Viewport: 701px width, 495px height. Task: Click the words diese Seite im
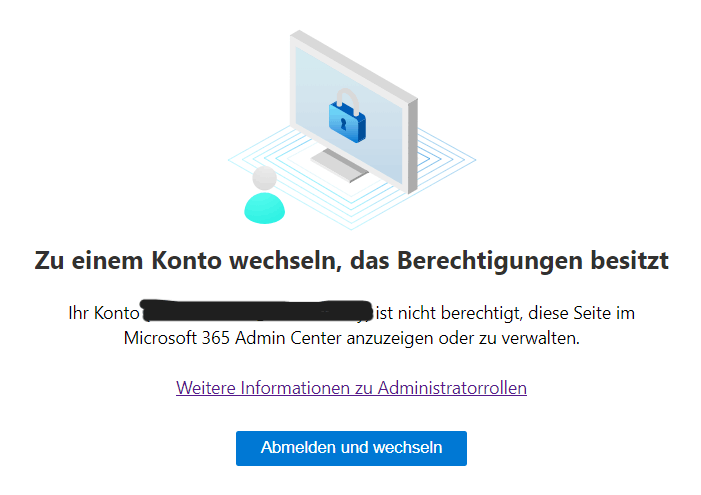click(x=581, y=313)
